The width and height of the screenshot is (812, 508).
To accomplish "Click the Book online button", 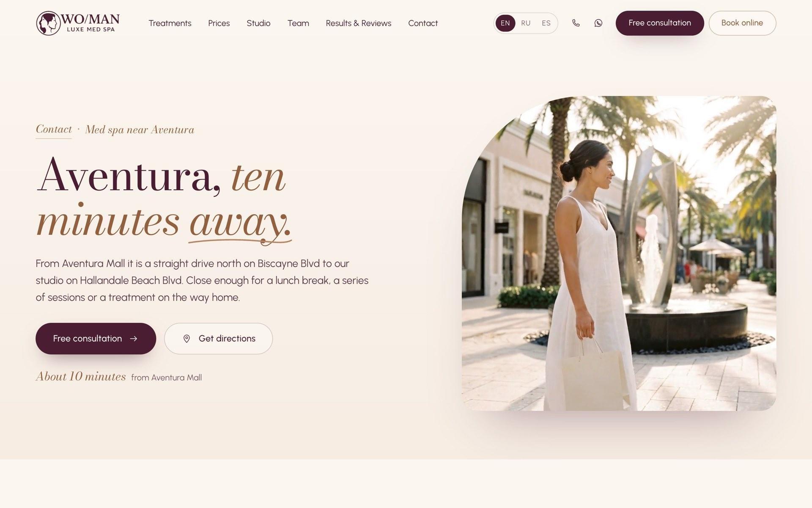I will 742,23.
